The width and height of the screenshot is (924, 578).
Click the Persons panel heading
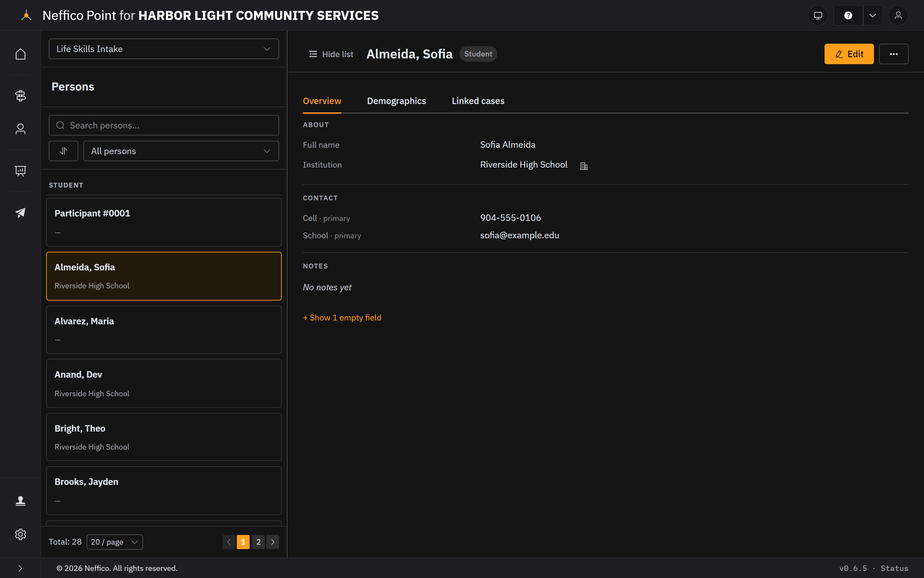point(73,87)
